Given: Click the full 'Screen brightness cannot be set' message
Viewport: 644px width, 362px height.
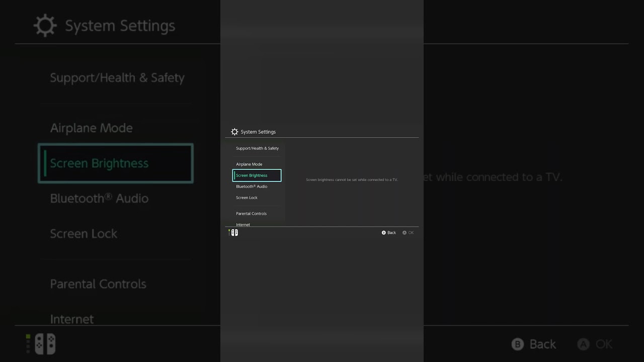Looking at the screenshot, I should [x=352, y=179].
